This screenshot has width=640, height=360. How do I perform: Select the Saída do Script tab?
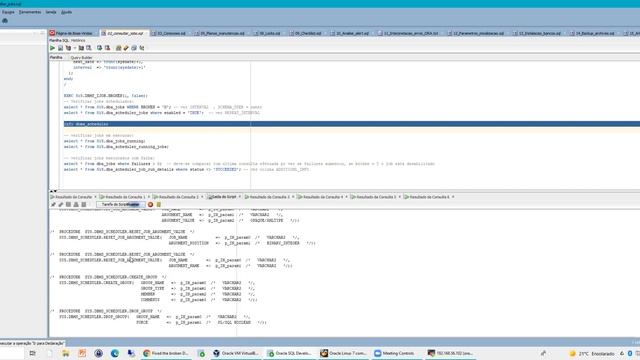(224, 197)
